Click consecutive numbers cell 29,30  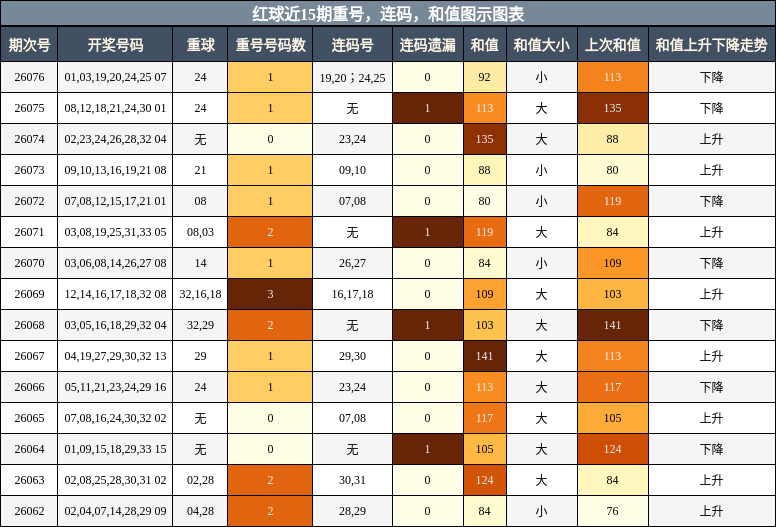(x=352, y=356)
